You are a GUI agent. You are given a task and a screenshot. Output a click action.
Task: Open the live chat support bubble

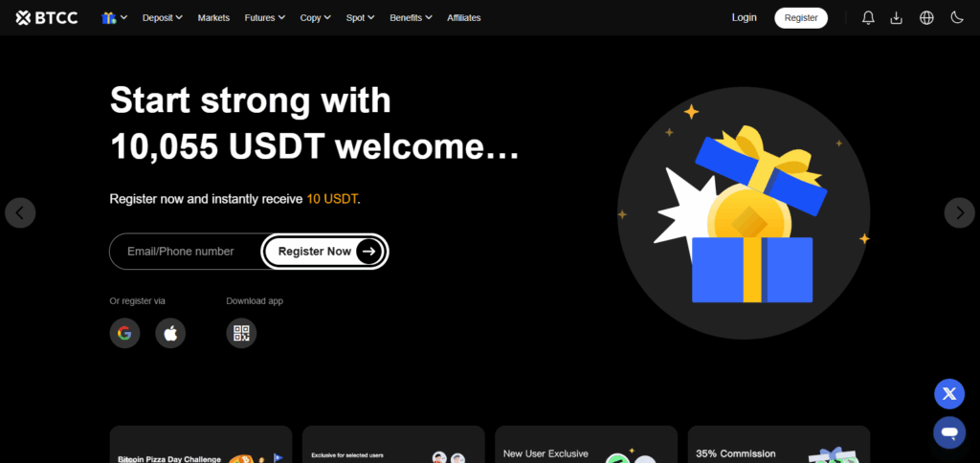pos(948,432)
